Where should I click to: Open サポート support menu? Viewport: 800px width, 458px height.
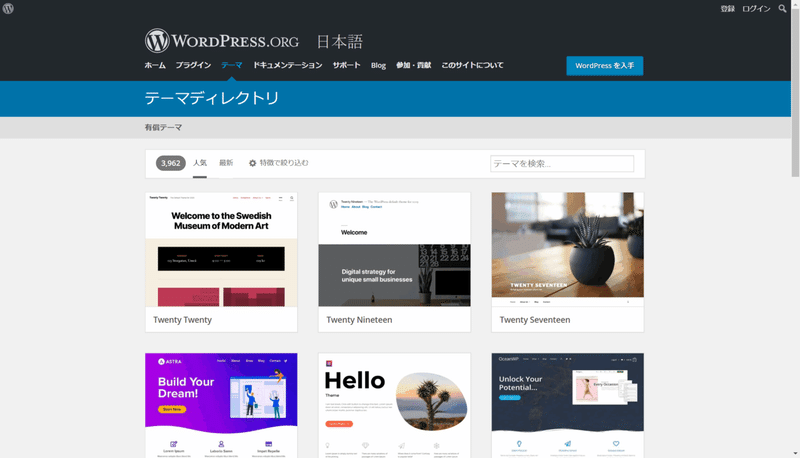(x=346, y=65)
